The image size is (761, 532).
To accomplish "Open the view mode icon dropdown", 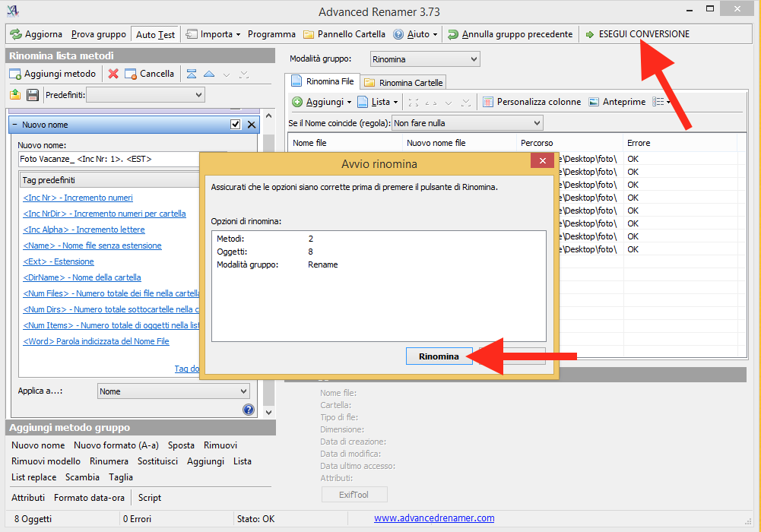I will tap(661, 102).
